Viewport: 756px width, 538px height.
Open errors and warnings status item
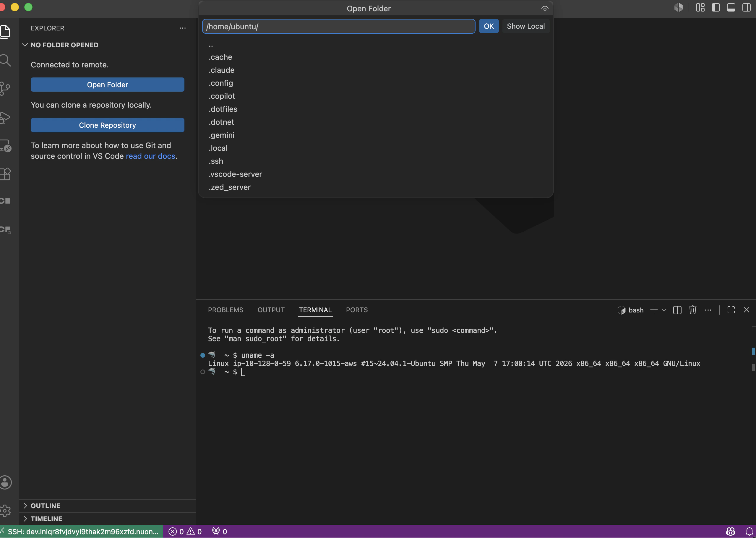pyautogui.click(x=185, y=531)
